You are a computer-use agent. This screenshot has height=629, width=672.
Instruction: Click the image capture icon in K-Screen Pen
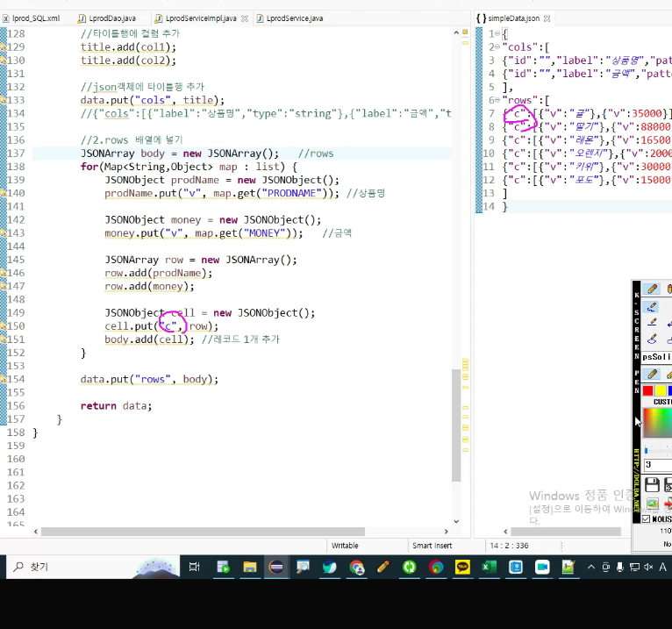click(x=652, y=504)
